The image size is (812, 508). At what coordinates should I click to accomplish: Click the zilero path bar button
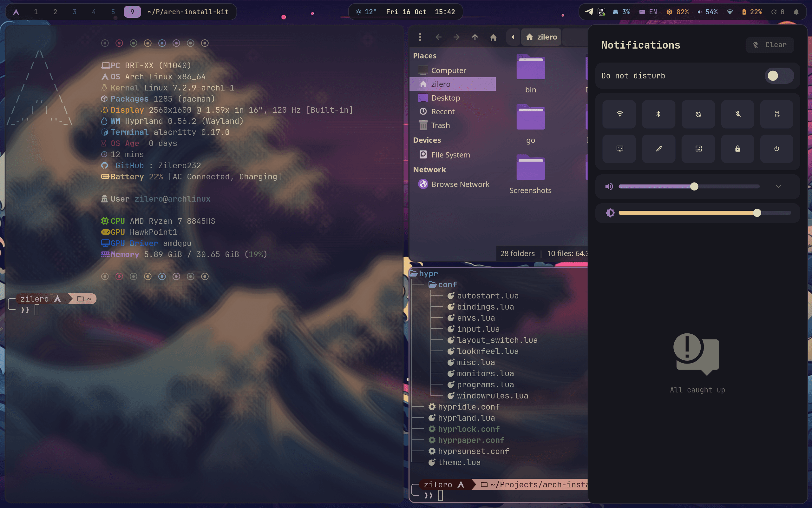click(x=541, y=37)
